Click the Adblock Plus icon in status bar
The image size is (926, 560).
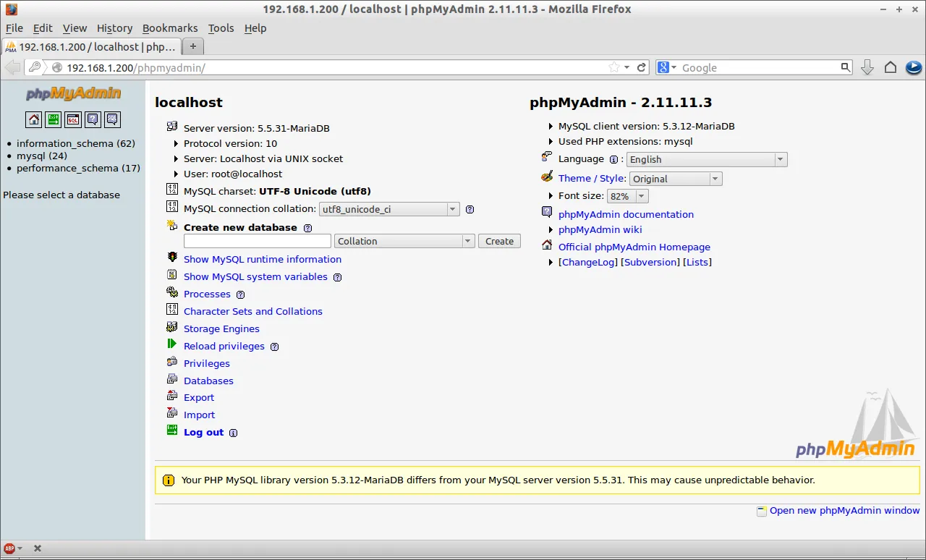click(9, 548)
